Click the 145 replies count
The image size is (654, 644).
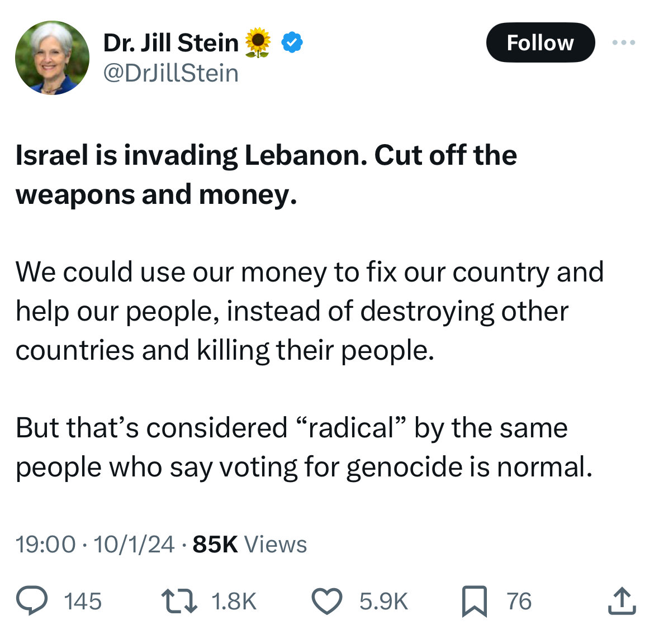coord(83,601)
